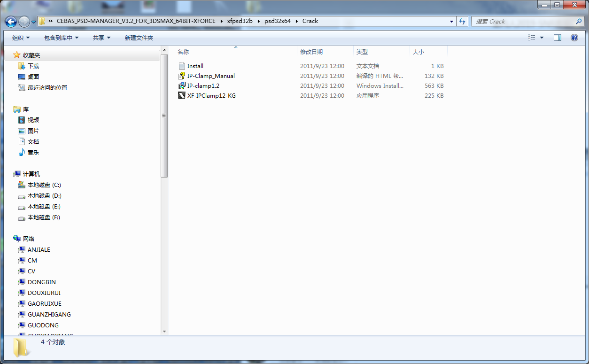
Task: Open the view options dropdown arrow
Action: click(542, 38)
